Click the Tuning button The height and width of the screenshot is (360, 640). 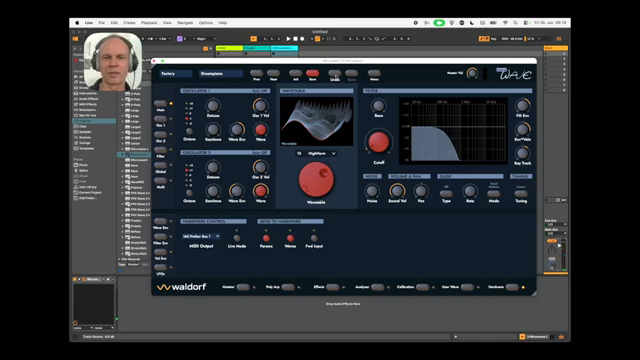pyautogui.click(x=521, y=194)
